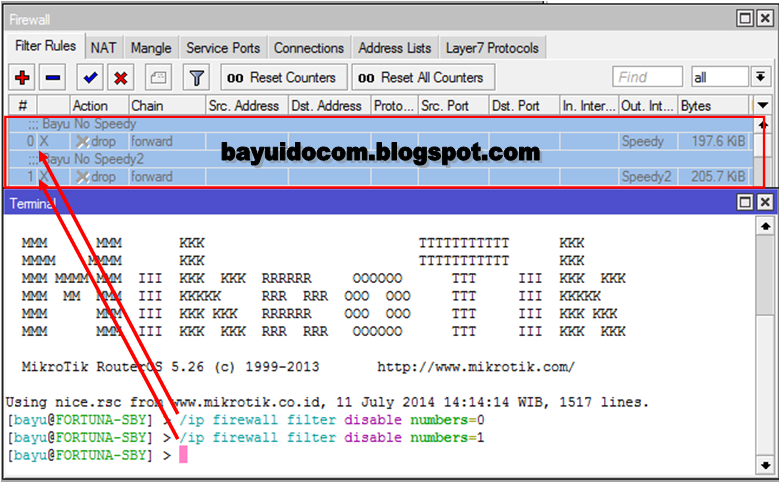Sort by Bytes column header

[713, 106]
